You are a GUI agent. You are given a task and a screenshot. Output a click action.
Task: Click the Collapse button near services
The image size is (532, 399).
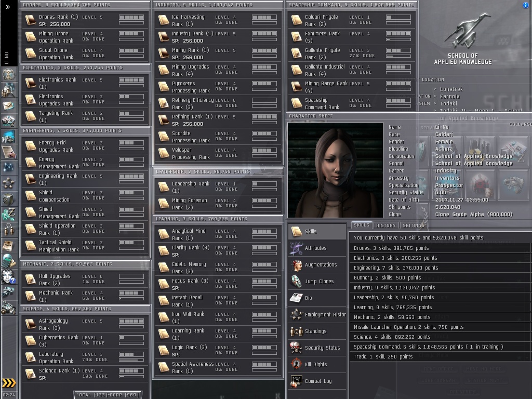521,124
